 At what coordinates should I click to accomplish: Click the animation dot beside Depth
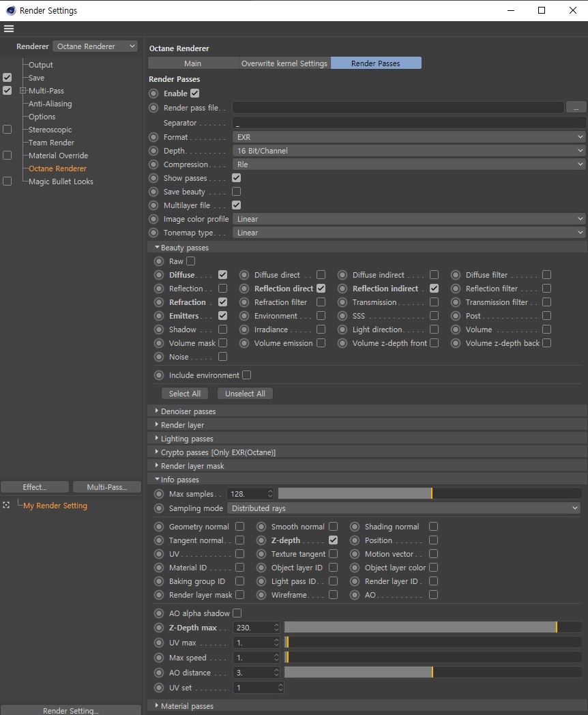pos(154,151)
